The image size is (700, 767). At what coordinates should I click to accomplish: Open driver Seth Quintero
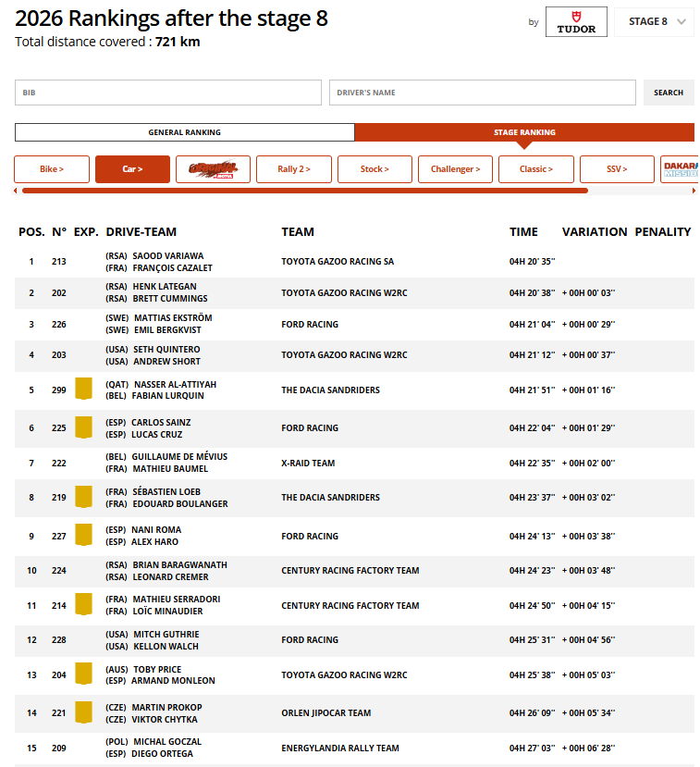tap(166, 349)
